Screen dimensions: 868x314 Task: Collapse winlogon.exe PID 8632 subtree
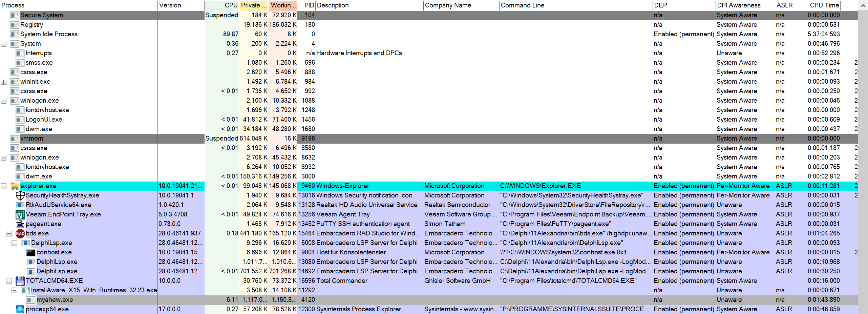[x=4, y=158]
